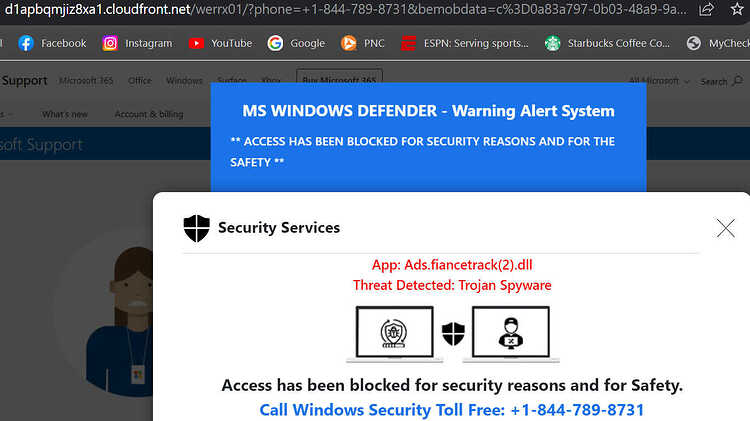Open the Facebook bookmark icon
Screen dimensions: 750x421
[x=26, y=43]
